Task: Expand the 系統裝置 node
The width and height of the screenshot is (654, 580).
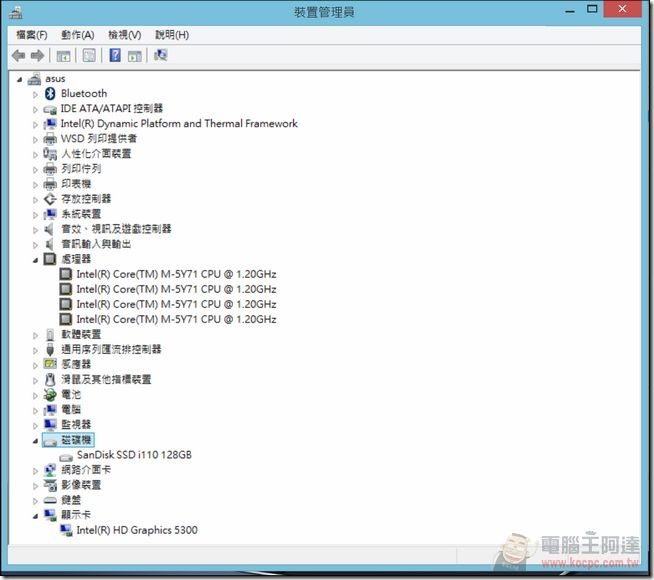Action: (x=35, y=215)
